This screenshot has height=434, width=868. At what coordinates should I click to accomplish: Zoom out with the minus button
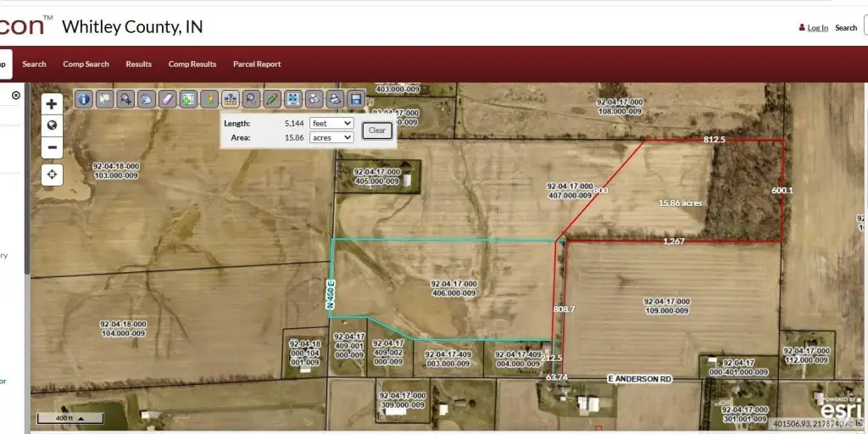pyautogui.click(x=52, y=147)
